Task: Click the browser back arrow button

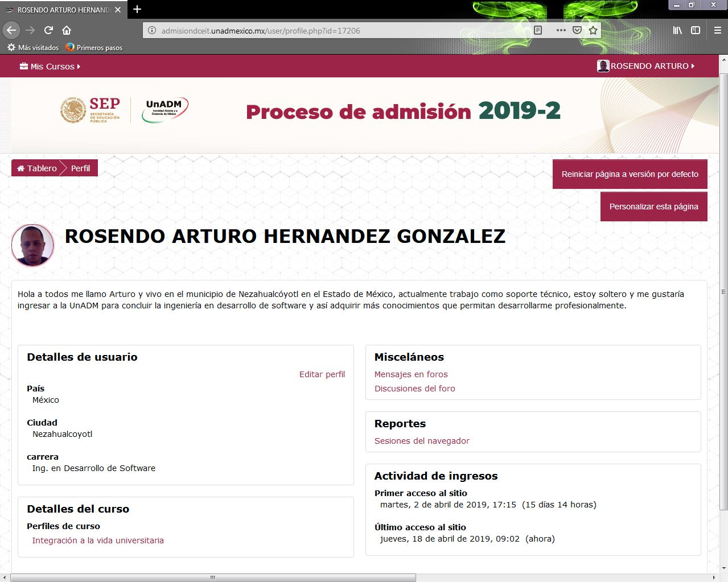Action: pyautogui.click(x=11, y=30)
